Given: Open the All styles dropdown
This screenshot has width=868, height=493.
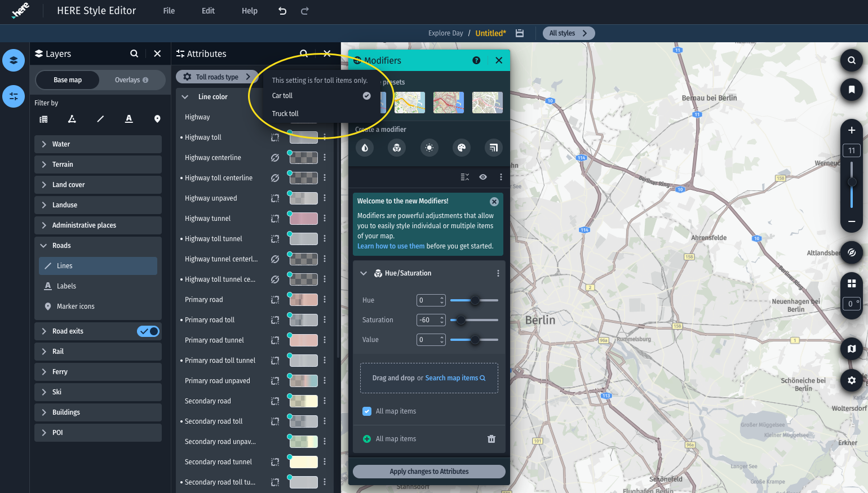Looking at the screenshot, I should click(x=568, y=33).
